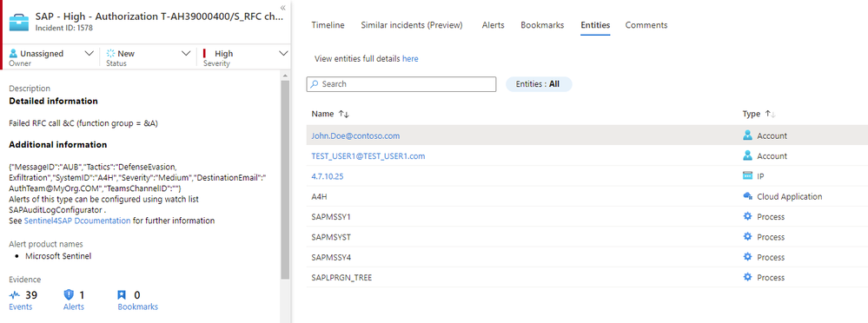
Task: Click the left panel vertical scrollbar
Action: [x=285, y=179]
